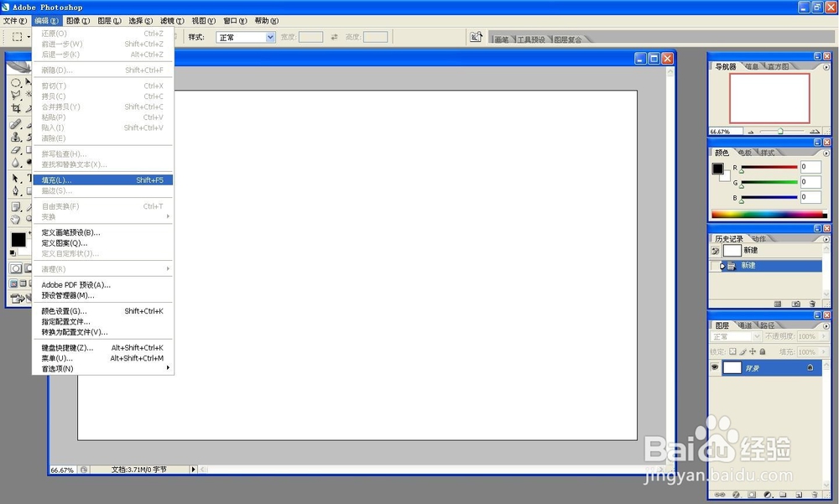
Task: Switch to the 通道 channels tab
Action: point(745,325)
